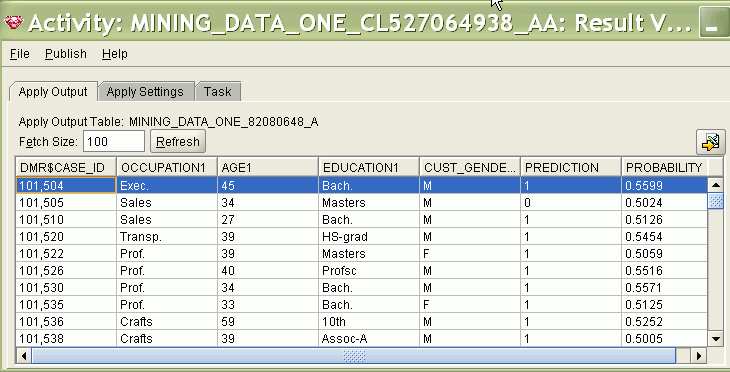The height and width of the screenshot is (372, 730).
Task: Click the horizontal scrollbar thumb
Action: point(353,356)
